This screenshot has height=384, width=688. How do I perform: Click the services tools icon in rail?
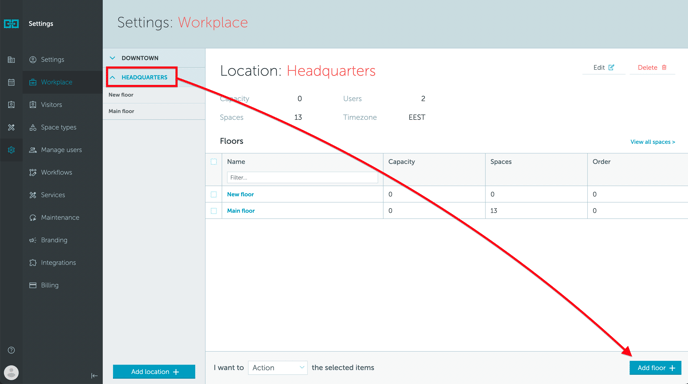(x=11, y=127)
